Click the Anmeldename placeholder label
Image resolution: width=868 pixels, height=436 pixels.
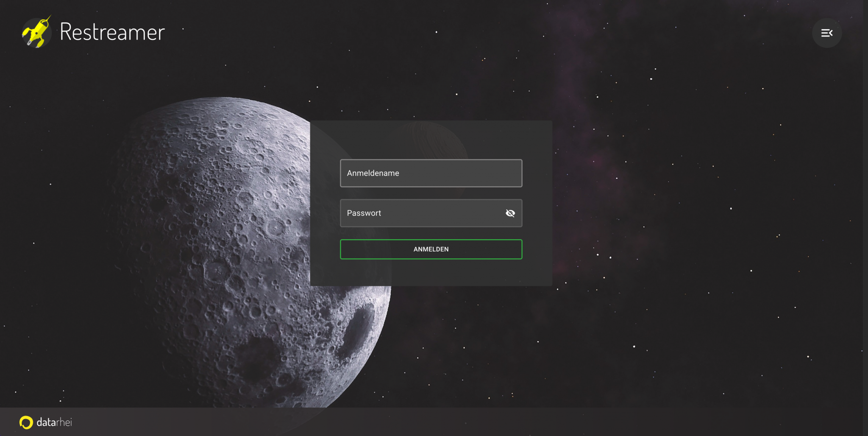[x=373, y=173]
